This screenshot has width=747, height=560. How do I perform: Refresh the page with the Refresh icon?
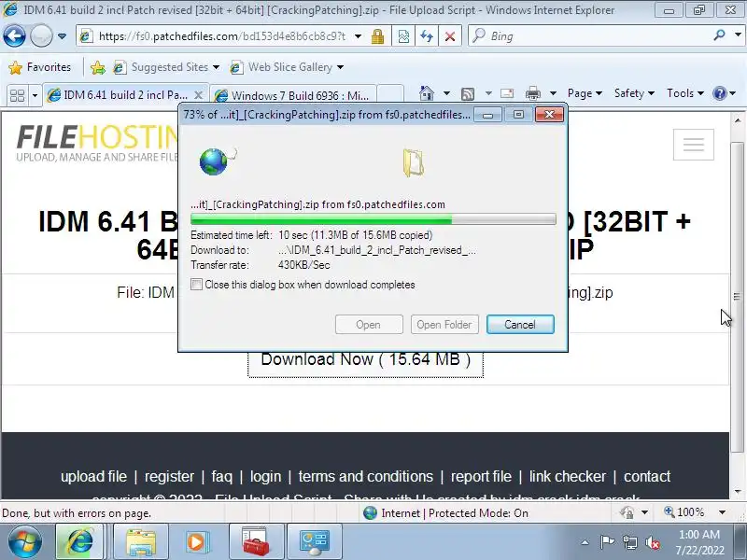427,36
